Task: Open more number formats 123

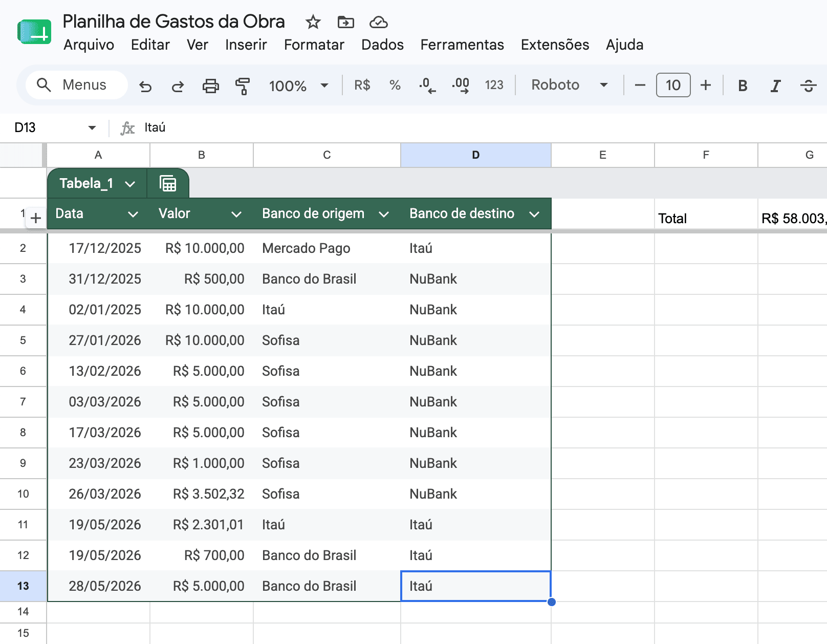Action: (x=494, y=85)
